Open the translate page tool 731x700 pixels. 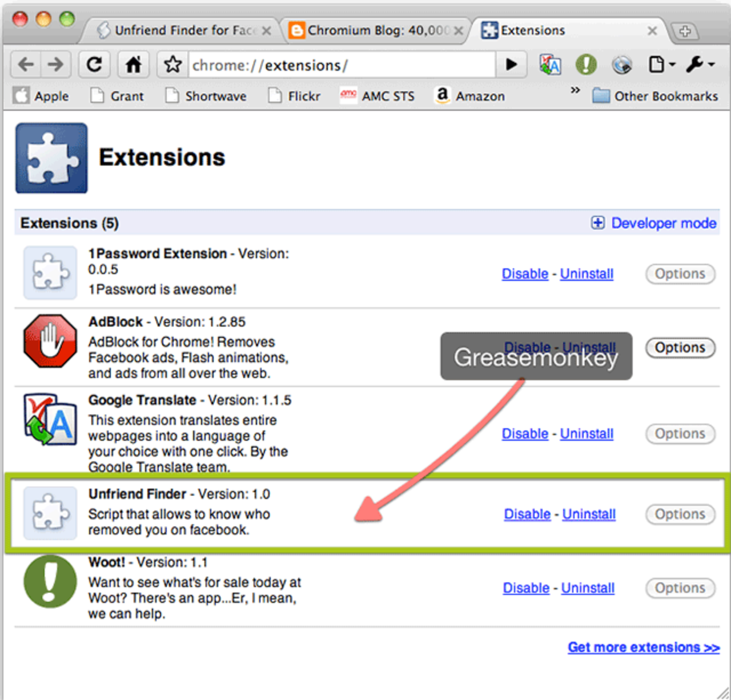coord(549,65)
